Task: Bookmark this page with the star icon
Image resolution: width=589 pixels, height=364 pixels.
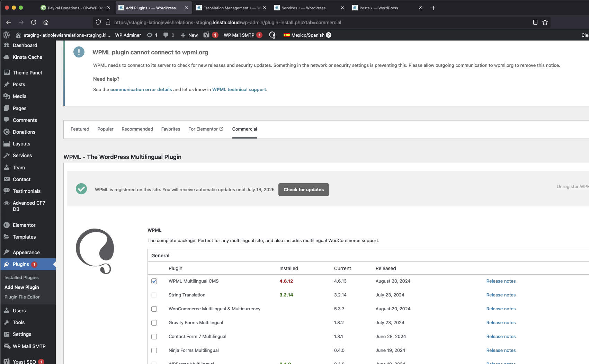Action: 545,22
